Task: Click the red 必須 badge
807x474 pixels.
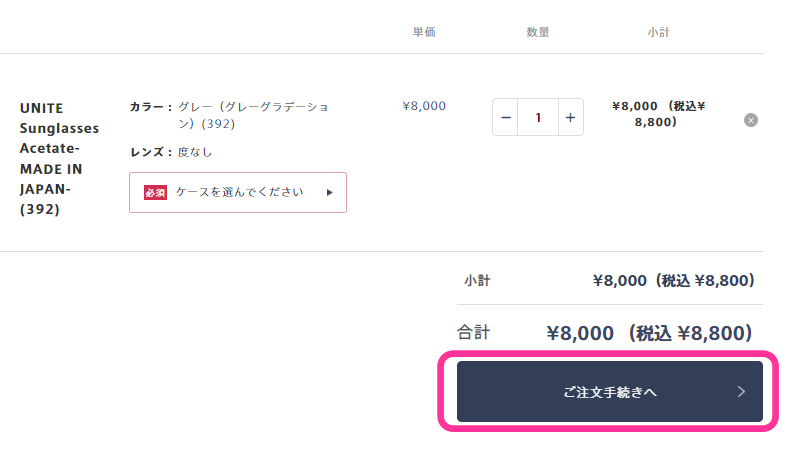Action: pyautogui.click(x=155, y=192)
